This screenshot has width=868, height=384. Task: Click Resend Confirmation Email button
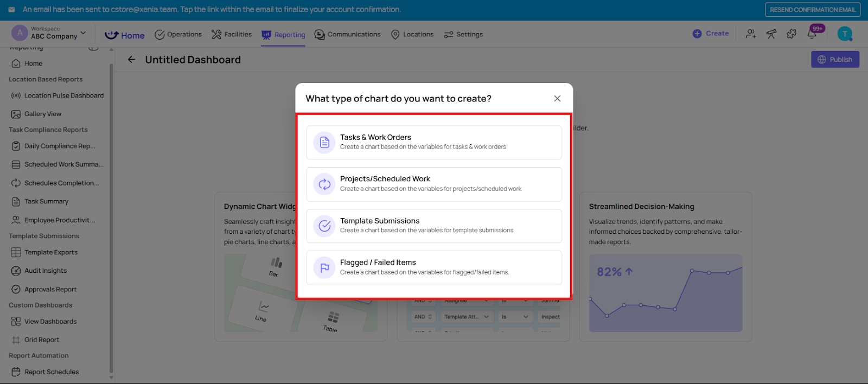coord(812,10)
